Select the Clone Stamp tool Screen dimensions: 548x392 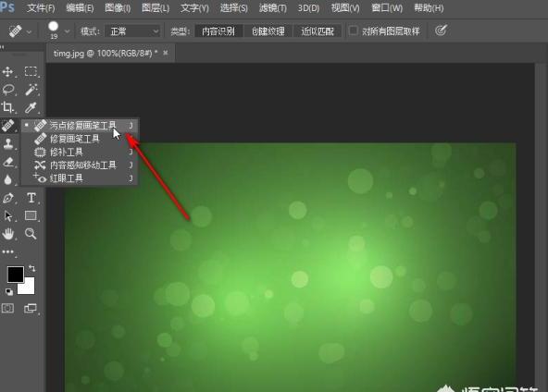tap(8, 143)
